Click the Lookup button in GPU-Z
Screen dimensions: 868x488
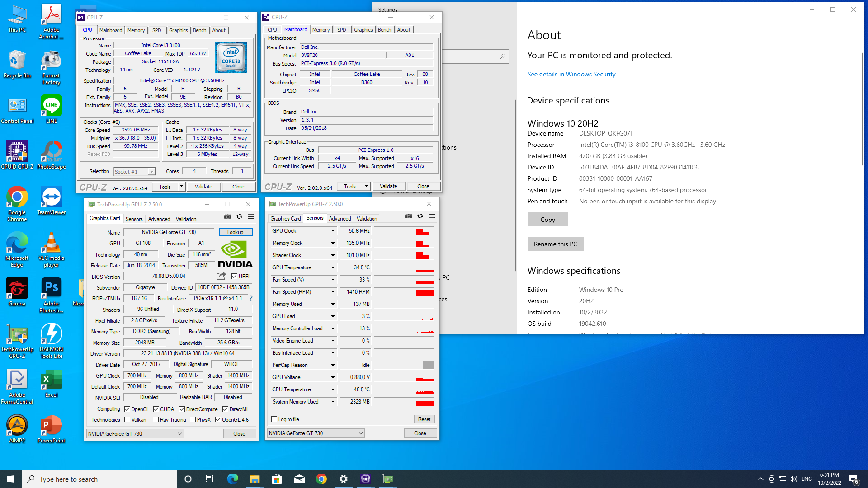235,232
